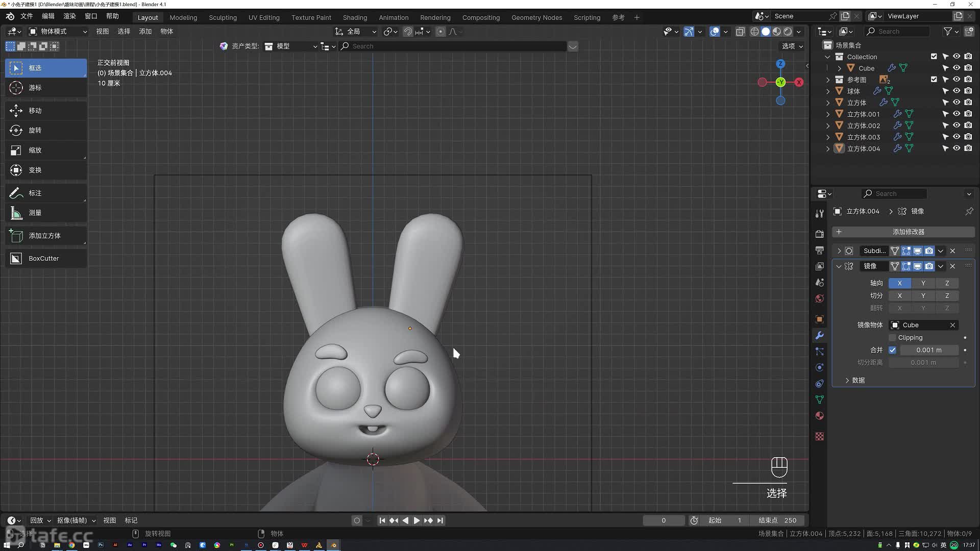The width and height of the screenshot is (980, 551).
Task: Click the End frame 250 field
Action: [777, 520]
